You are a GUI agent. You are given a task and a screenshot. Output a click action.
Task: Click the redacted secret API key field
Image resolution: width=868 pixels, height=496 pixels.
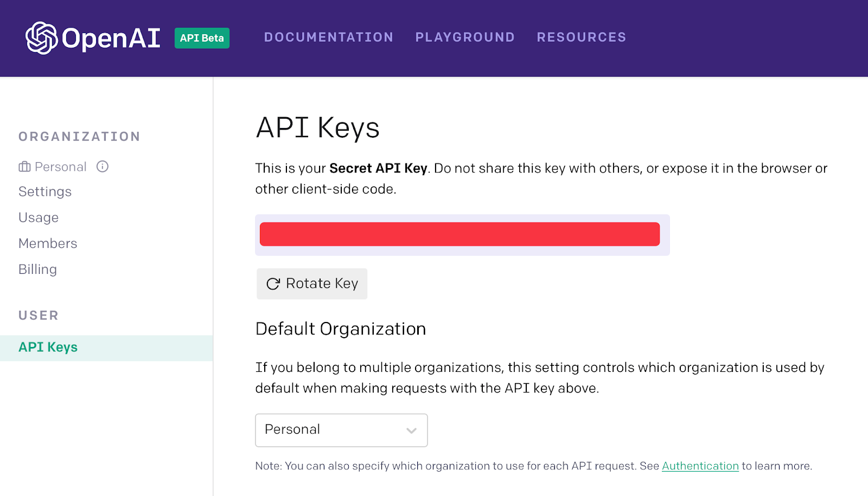(459, 234)
